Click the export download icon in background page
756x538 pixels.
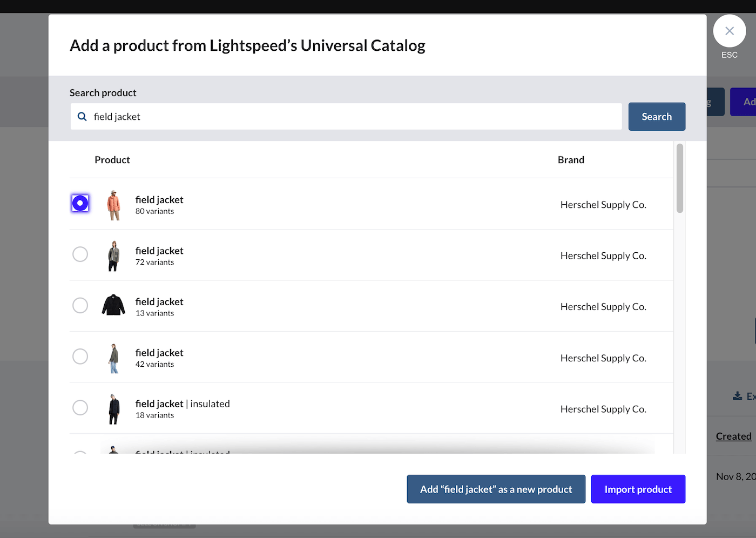click(x=737, y=396)
